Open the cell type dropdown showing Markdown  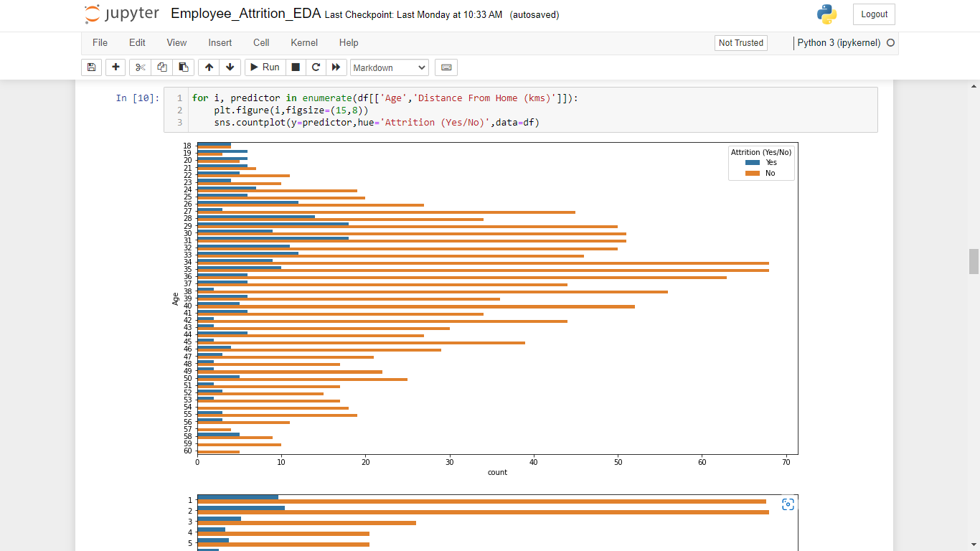(x=389, y=67)
